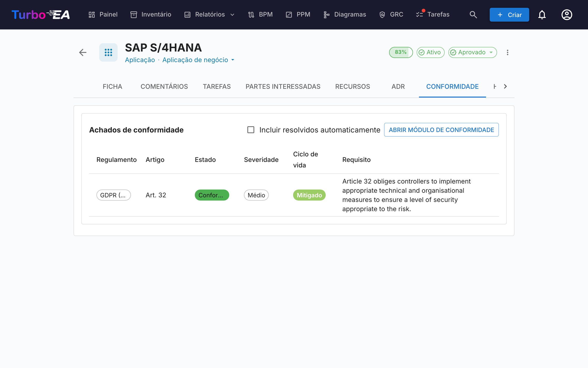
Task: Open Tarefas from the top bar
Action: point(433,14)
